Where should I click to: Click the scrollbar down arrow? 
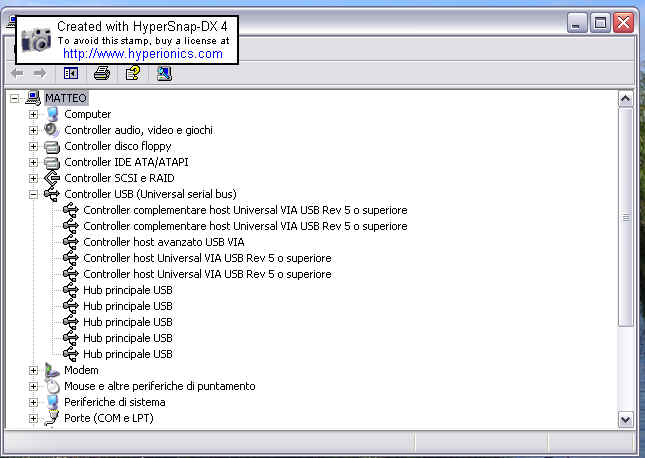click(x=626, y=420)
